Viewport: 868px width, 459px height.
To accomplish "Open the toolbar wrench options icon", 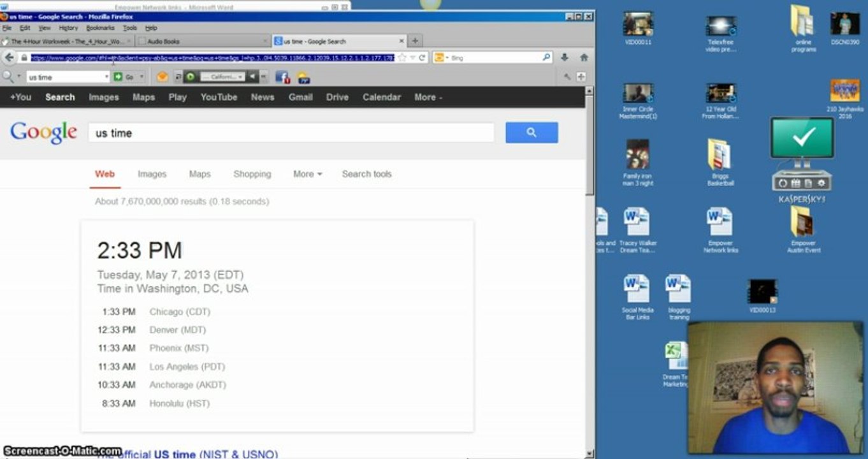I will coord(567,77).
